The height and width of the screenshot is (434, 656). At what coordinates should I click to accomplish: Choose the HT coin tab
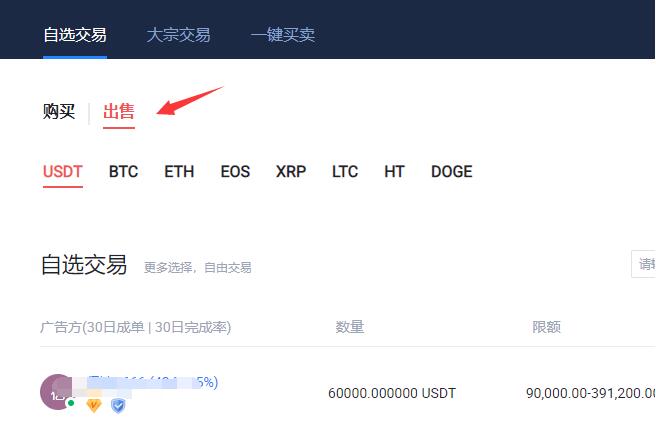[394, 172]
